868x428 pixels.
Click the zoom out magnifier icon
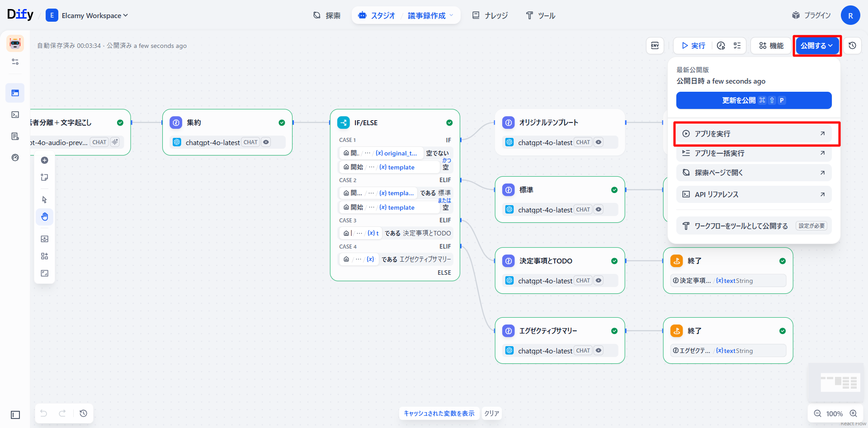[817, 414]
